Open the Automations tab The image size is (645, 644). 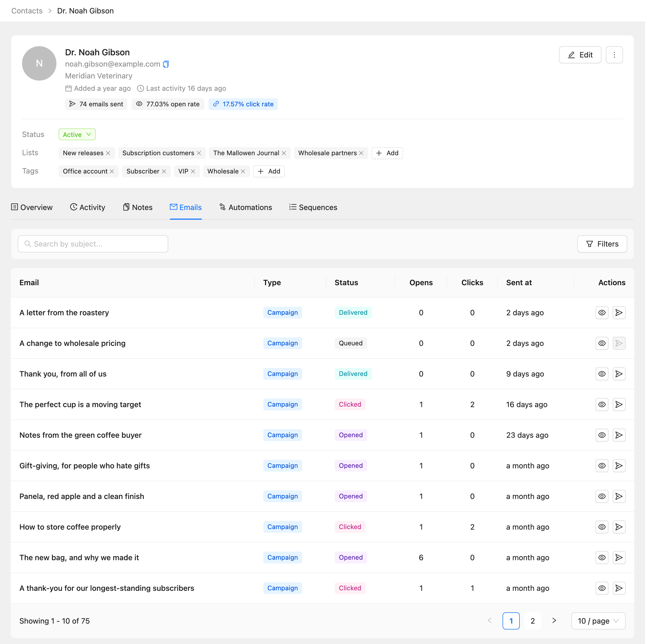245,208
